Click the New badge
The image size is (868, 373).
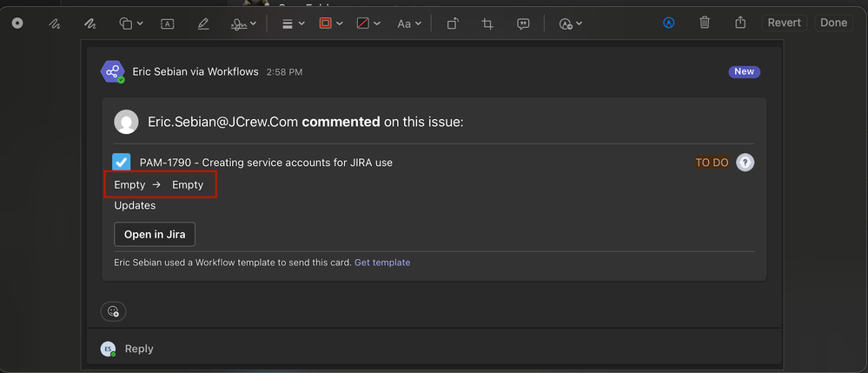tap(744, 71)
